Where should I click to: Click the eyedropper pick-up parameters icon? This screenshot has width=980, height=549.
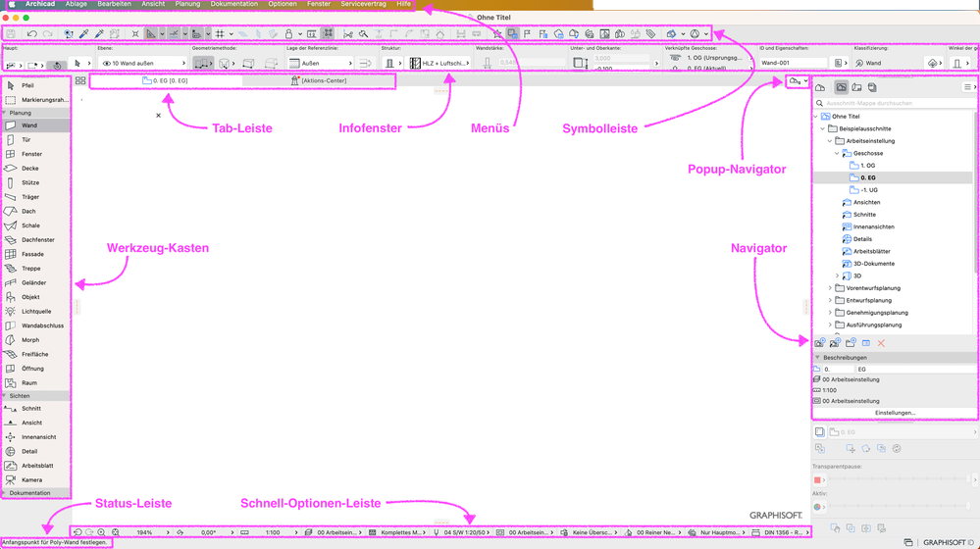click(83, 33)
